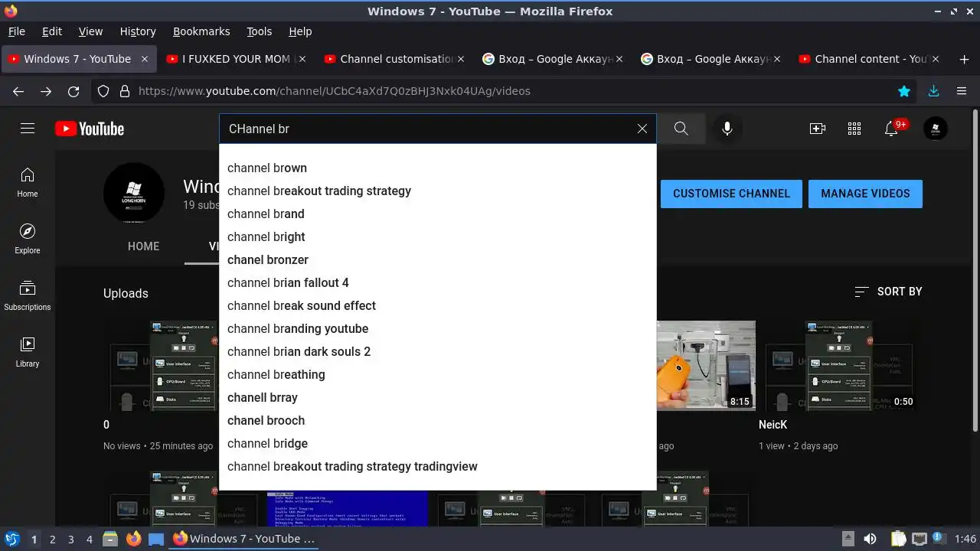Click the bookmark star in the address bar
Screen dimensions: 980x551
pos(904,91)
